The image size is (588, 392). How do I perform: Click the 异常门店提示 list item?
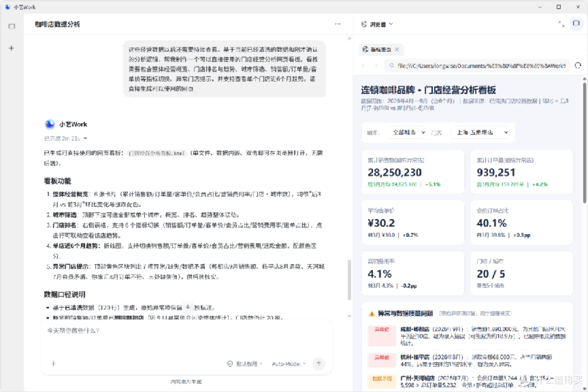coord(186,272)
